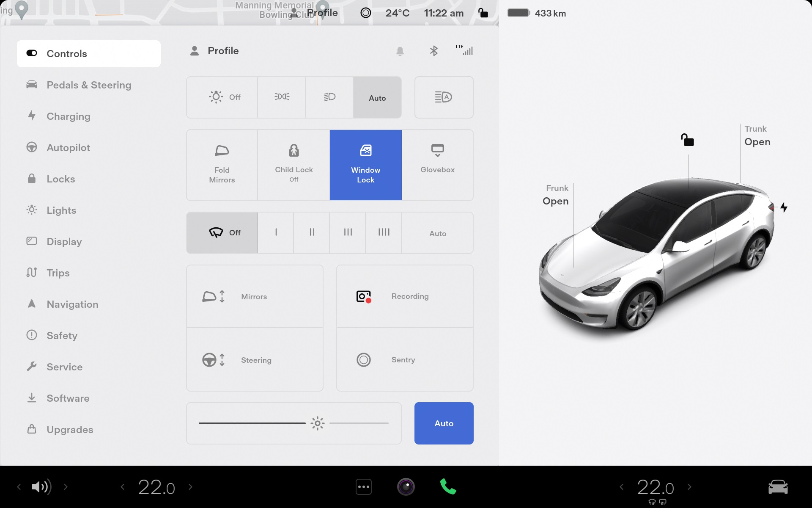The height and width of the screenshot is (508, 812).
Task: Click the auto high beam headlight icon
Action: tap(444, 97)
